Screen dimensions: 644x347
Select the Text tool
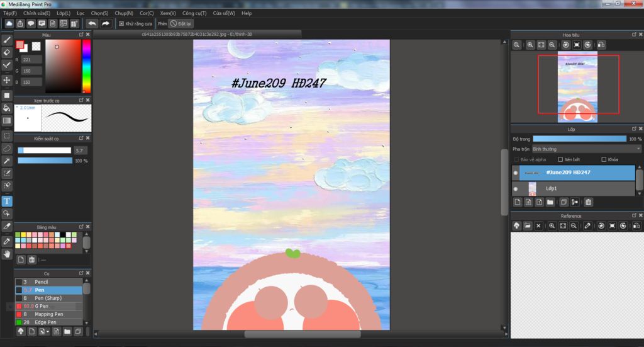tap(7, 201)
